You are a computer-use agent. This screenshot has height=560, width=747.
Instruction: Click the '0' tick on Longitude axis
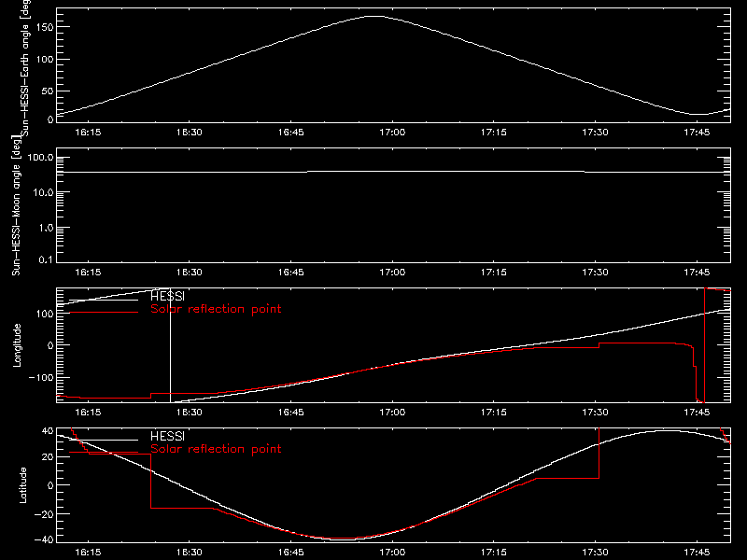50,345
